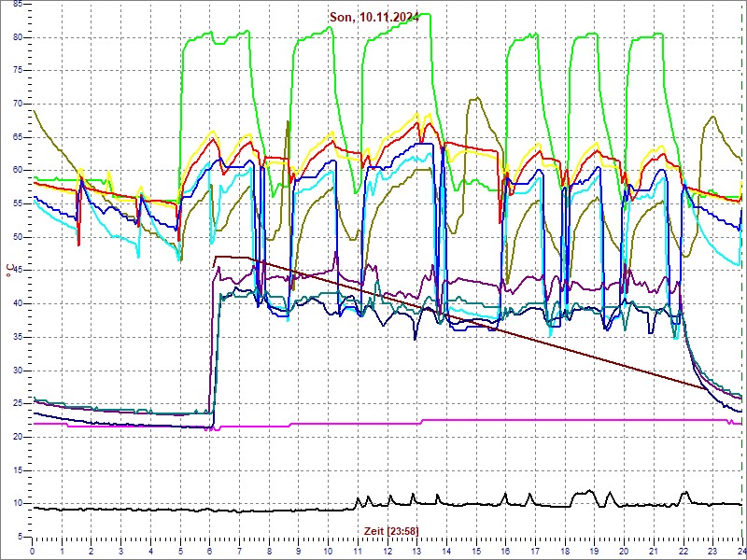Click hour 7 on the time axis
This screenshot has height=560, width=747.
[x=240, y=550]
